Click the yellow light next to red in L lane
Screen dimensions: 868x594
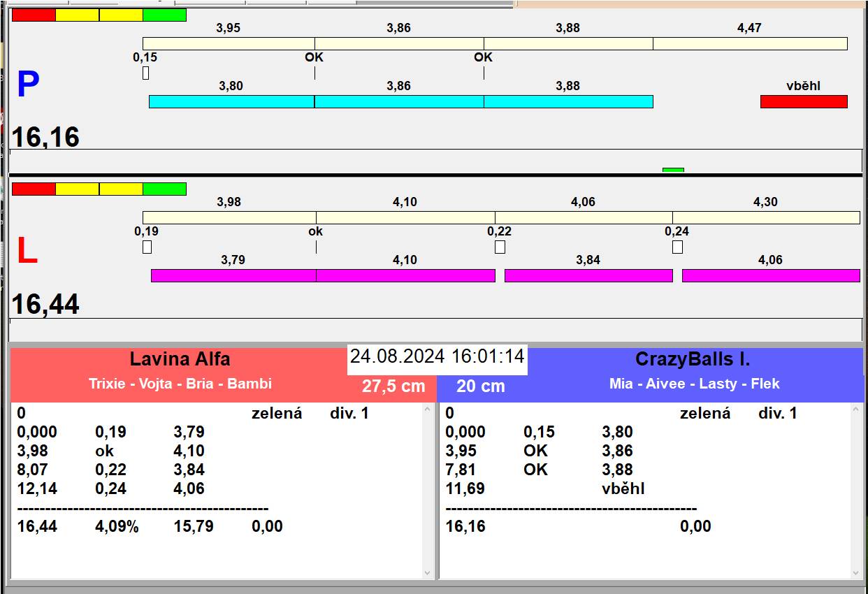[x=77, y=189]
